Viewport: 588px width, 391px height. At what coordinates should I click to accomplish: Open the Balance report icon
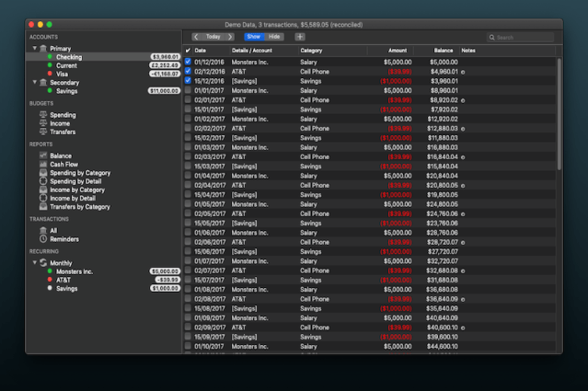[43, 155]
